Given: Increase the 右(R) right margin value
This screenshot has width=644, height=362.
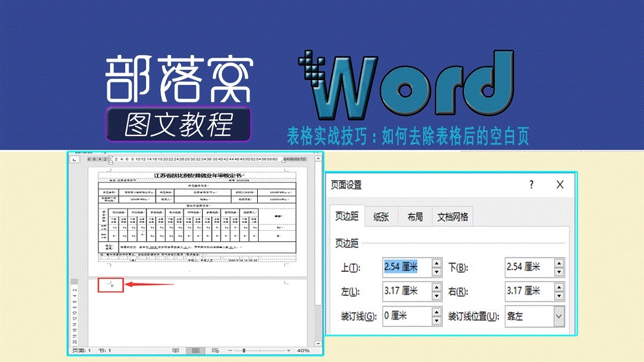Looking at the screenshot, I should point(559,287).
